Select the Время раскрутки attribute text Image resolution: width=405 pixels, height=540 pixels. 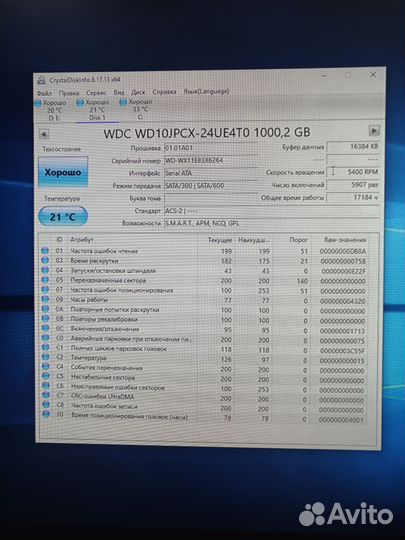tap(94, 261)
